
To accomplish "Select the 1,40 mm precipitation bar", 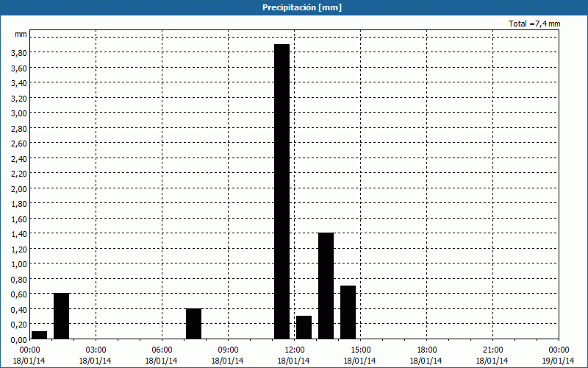I will pos(326,286).
